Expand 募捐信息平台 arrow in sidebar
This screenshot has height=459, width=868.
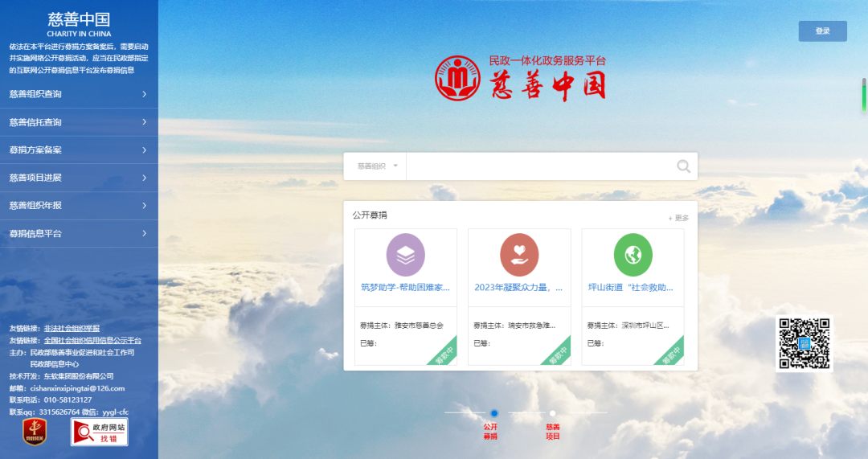[145, 234]
